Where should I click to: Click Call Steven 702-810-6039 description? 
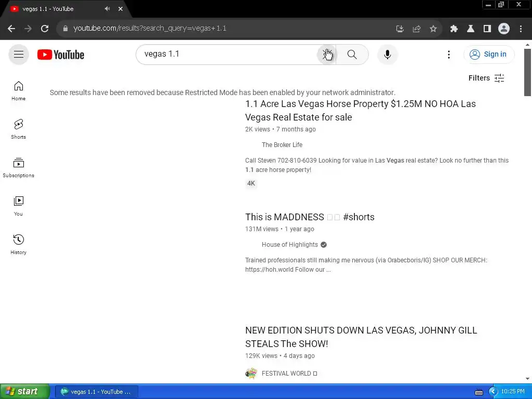coord(377,165)
